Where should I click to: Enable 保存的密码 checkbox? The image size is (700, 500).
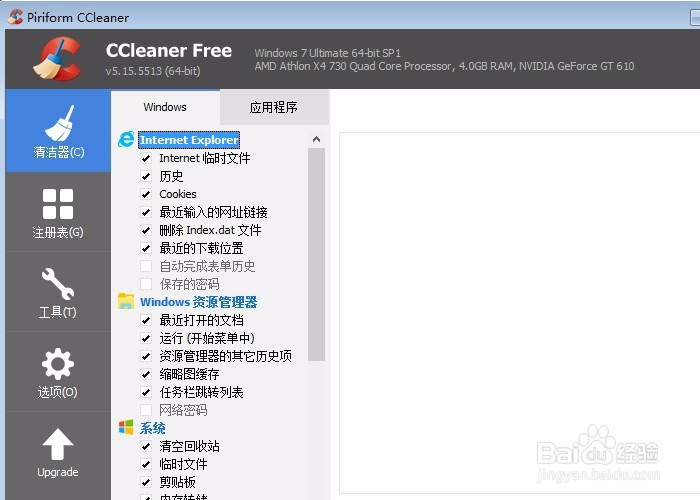146,284
